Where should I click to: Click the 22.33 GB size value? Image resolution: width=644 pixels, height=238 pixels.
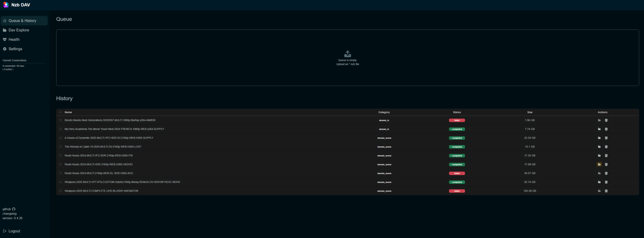click(530, 138)
